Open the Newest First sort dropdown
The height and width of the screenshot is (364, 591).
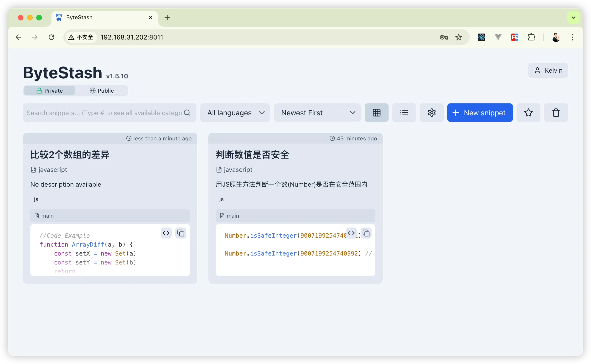pyautogui.click(x=317, y=113)
